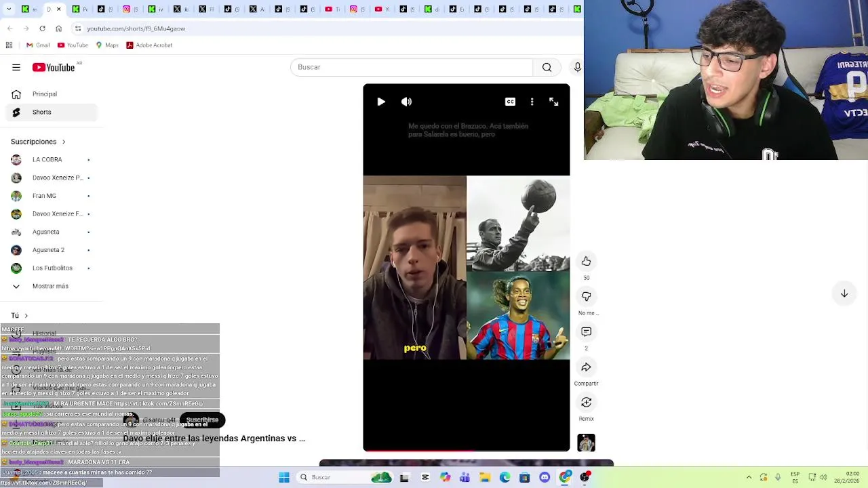The image size is (868, 488).
Task: Show hidden system tray icons
Action: 749,477
